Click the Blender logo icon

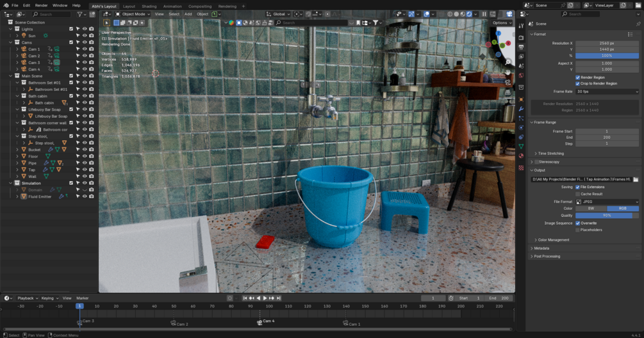pyautogui.click(x=6, y=5)
